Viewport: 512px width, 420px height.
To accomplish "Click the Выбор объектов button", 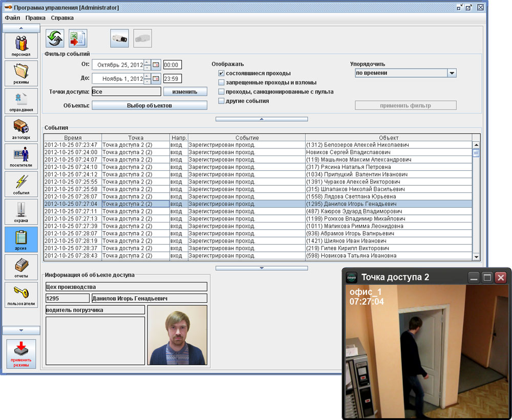I will [149, 105].
